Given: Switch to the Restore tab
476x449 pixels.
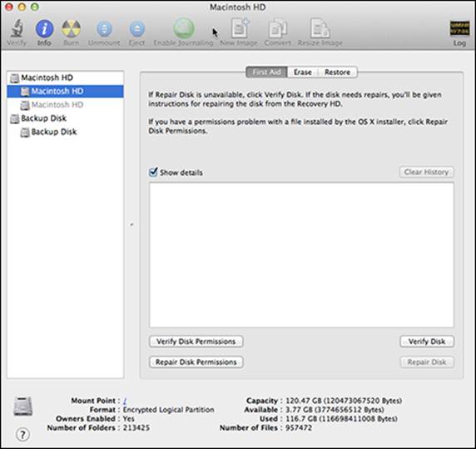Looking at the screenshot, I should (337, 72).
